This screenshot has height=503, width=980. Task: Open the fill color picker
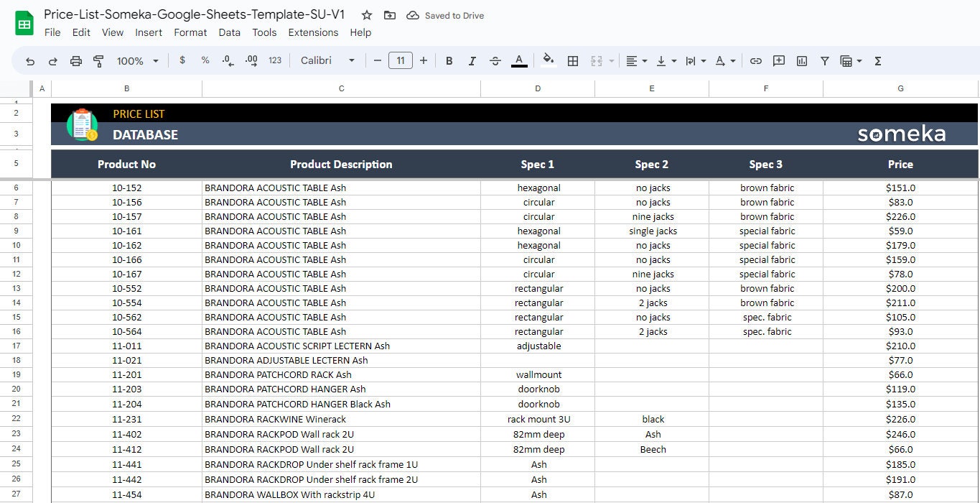pos(548,60)
